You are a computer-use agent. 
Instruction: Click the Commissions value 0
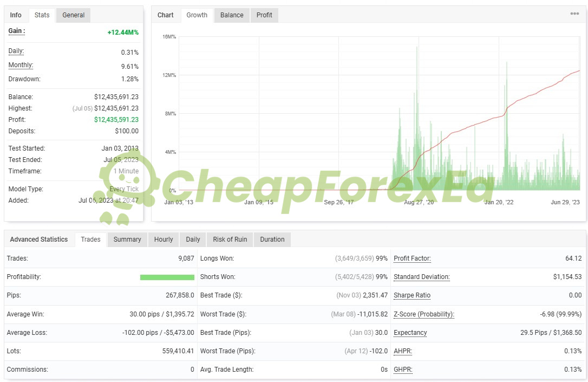point(192,370)
